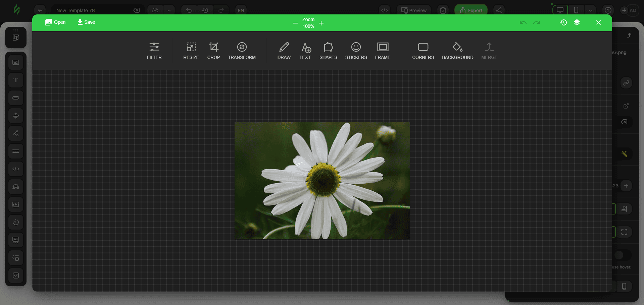Select the Background tool

[457, 50]
